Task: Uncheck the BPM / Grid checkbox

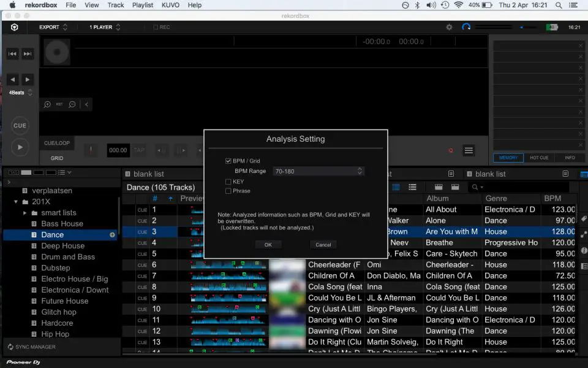Action: tap(228, 161)
